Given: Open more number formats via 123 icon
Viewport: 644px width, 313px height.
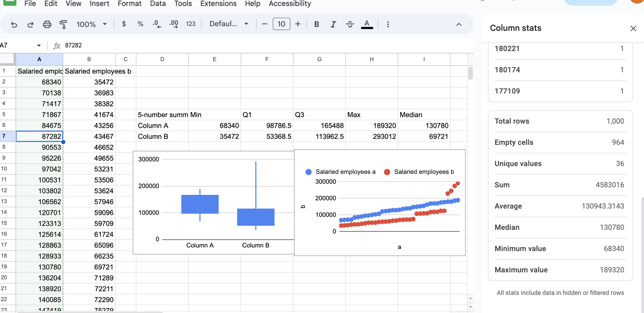Looking at the screenshot, I should click(x=191, y=24).
